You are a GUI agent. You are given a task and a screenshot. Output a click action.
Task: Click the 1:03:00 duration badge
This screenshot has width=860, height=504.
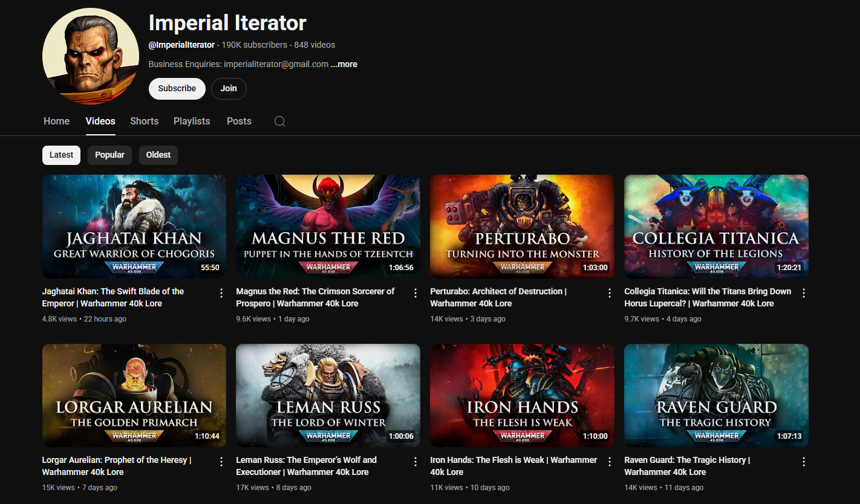pos(595,268)
